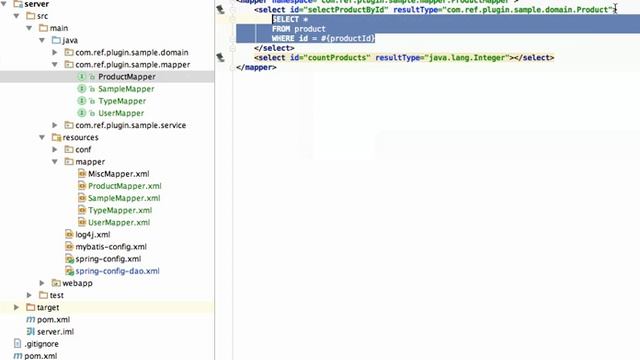
Task: Click the server module folder icon
Action: [x=18, y=4]
